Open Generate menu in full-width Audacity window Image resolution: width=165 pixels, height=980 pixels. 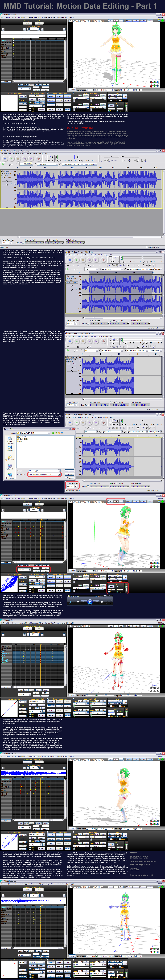(28, 154)
